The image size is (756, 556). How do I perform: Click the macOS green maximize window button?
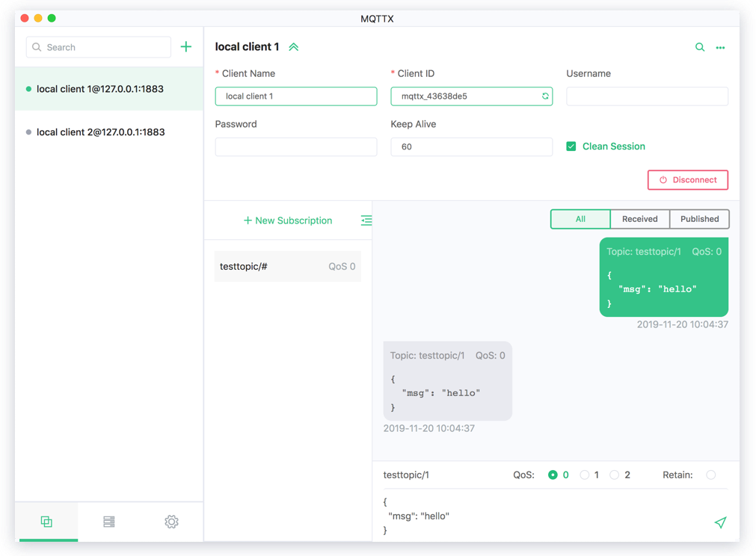pos(52,18)
